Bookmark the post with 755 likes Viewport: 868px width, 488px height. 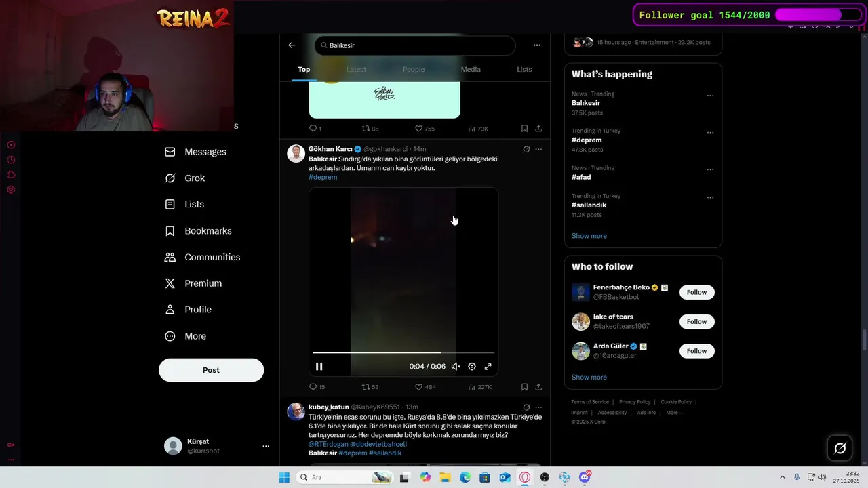click(524, 129)
